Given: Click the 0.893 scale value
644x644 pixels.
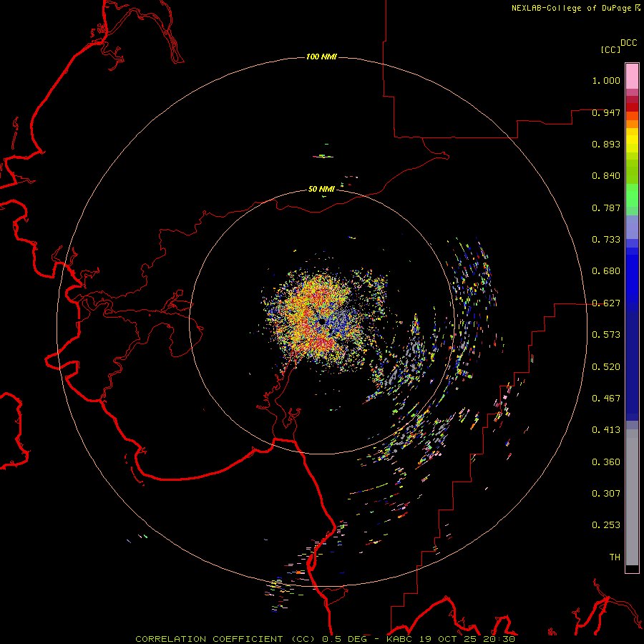Looking at the screenshot, I should click(606, 144).
